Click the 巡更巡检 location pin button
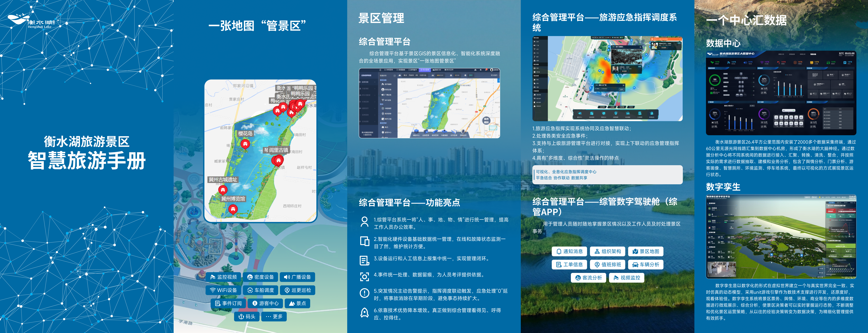Image resolution: width=868 pixels, height=333 pixels. [x=298, y=290]
